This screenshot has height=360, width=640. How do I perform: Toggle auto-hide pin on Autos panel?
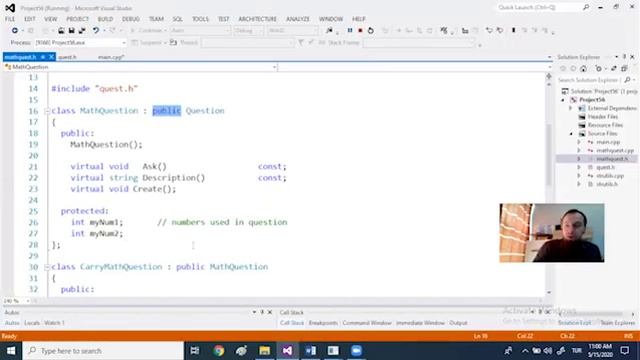(262, 312)
